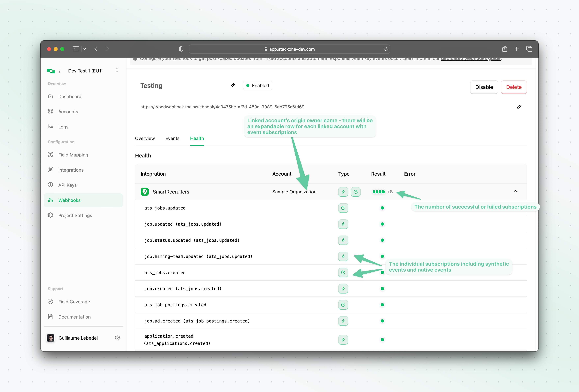Click the type icon for job.status.updated row
Screen dimensions: 579x392
[x=343, y=240]
